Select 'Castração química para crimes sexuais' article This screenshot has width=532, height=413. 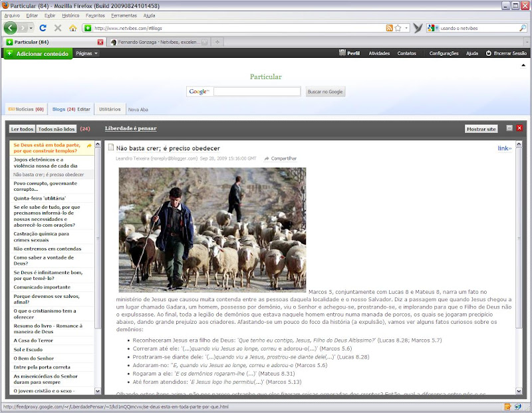coord(52,237)
